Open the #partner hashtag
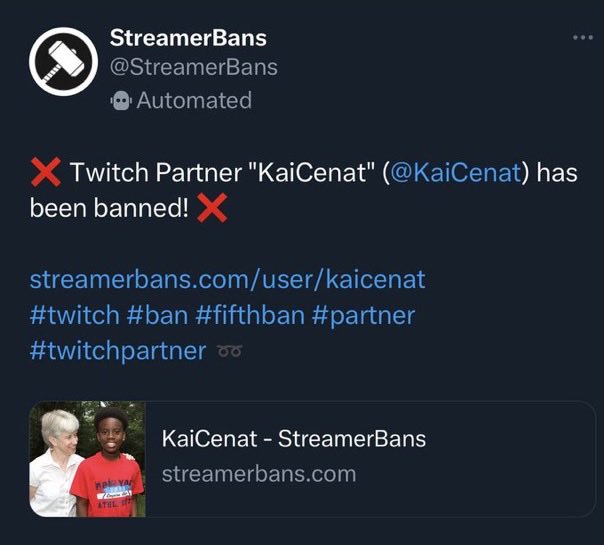The image size is (604, 545). tap(363, 315)
